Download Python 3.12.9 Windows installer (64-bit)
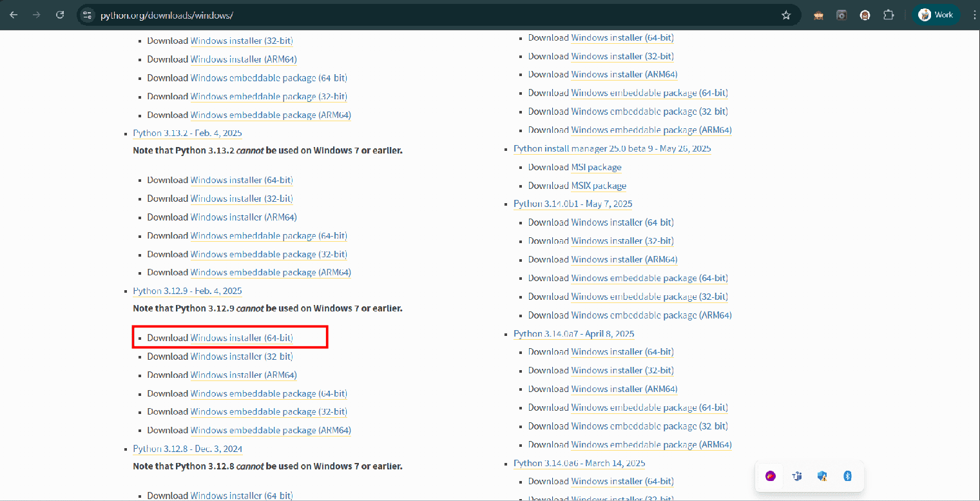980x501 pixels. (x=242, y=338)
